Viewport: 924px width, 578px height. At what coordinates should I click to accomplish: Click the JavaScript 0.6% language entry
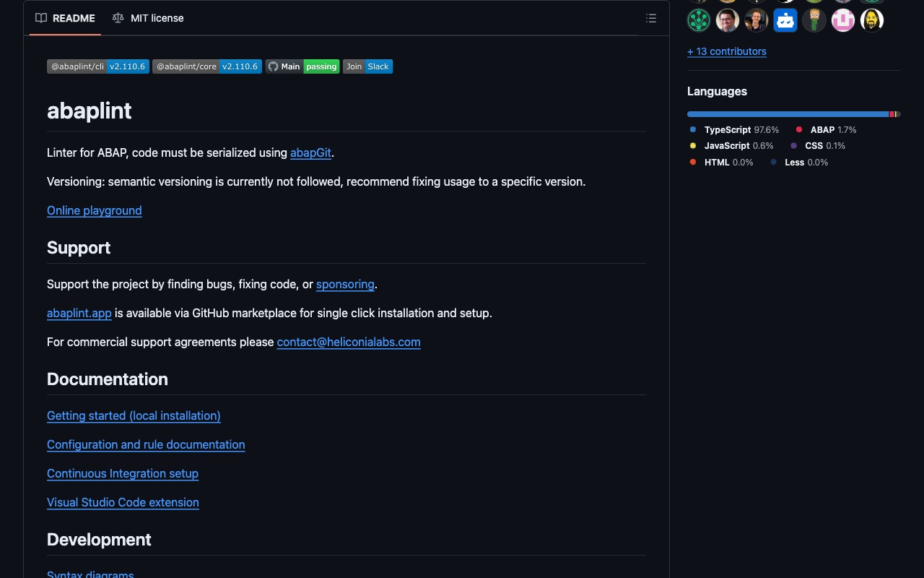pos(731,146)
